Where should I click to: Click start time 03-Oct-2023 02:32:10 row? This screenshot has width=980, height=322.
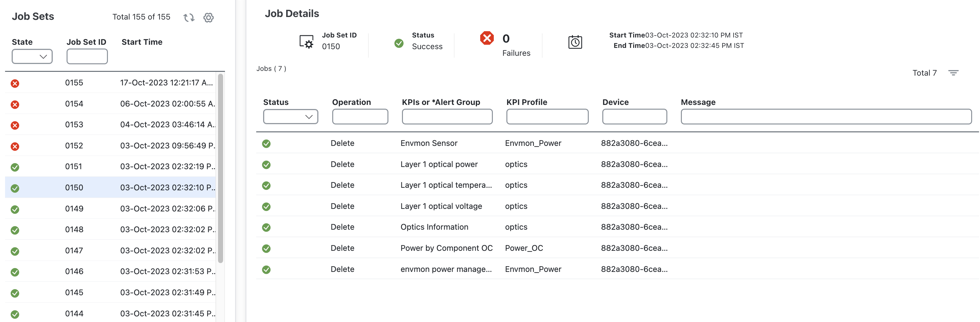pos(168,187)
